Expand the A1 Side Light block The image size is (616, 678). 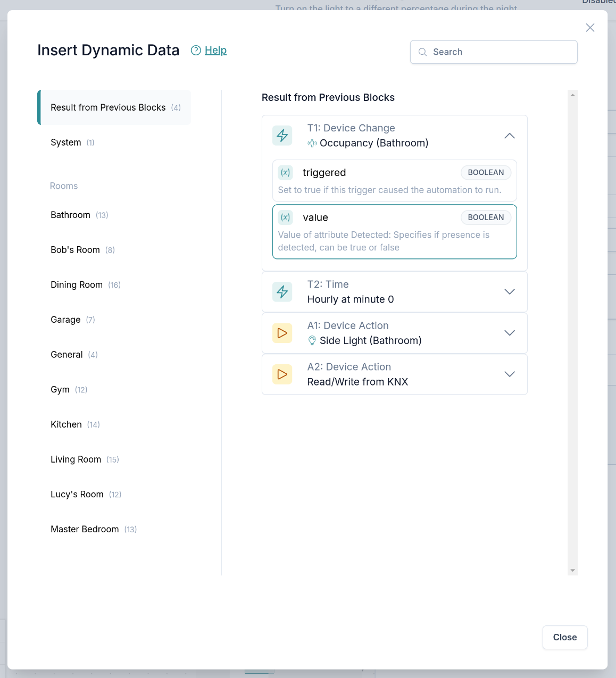pos(509,333)
